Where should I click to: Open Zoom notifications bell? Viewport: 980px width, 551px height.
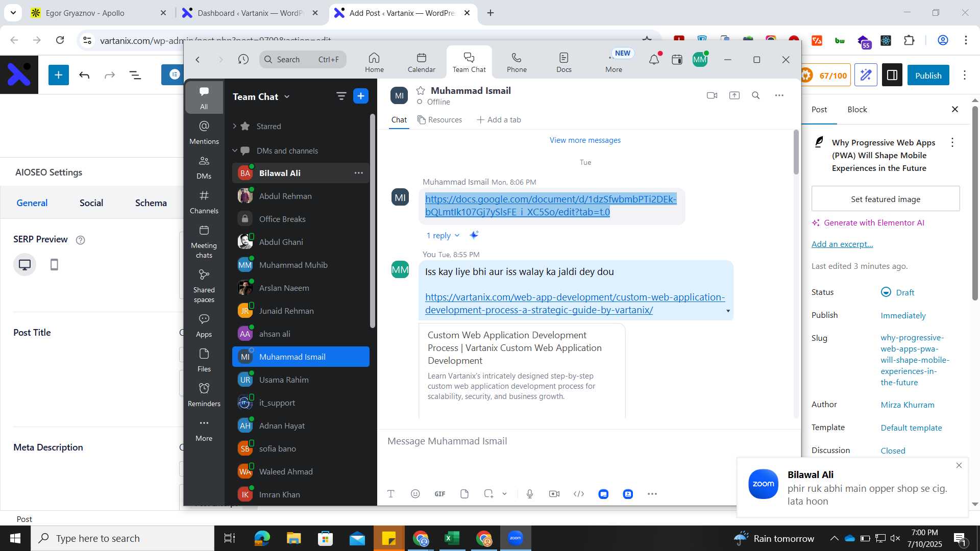tap(654, 60)
